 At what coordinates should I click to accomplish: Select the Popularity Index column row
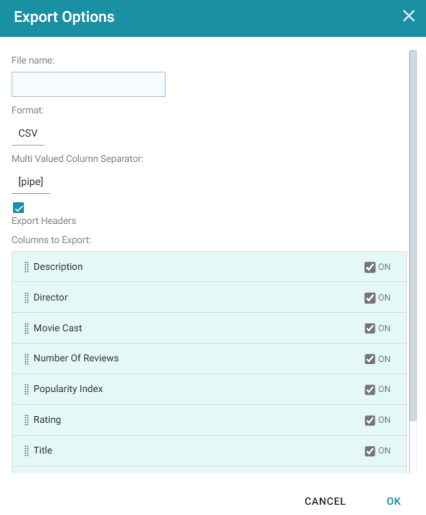click(209, 389)
